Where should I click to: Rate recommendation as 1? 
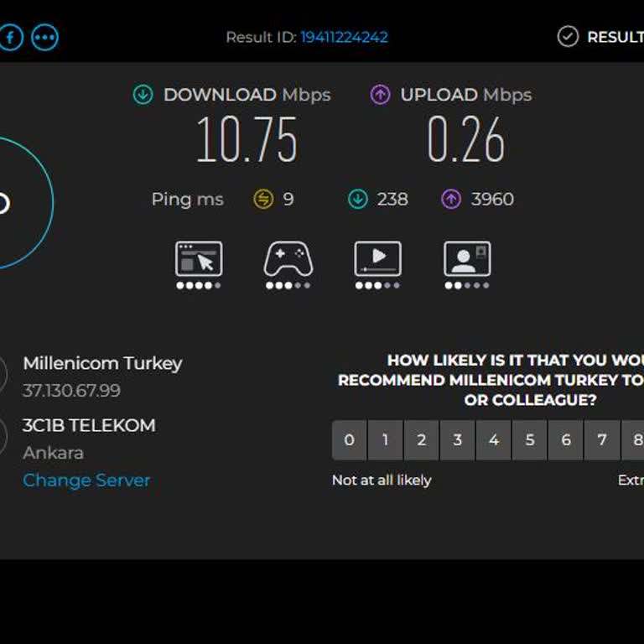385,440
